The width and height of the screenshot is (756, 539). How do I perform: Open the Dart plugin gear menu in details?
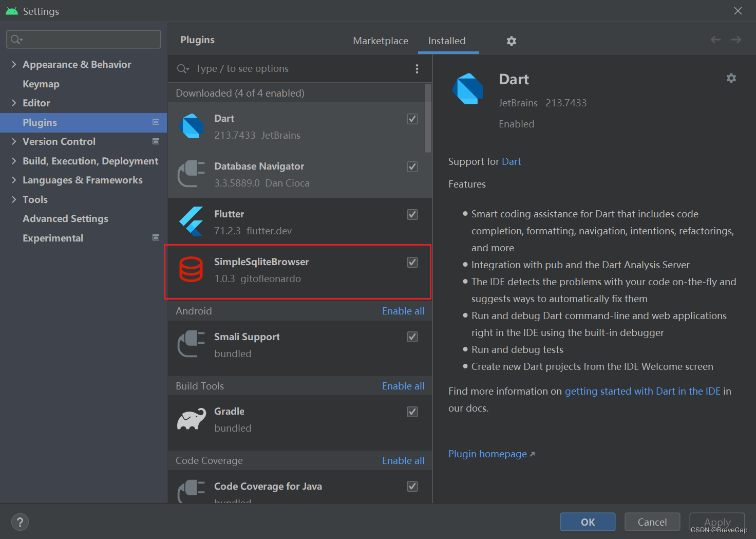[x=731, y=78]
